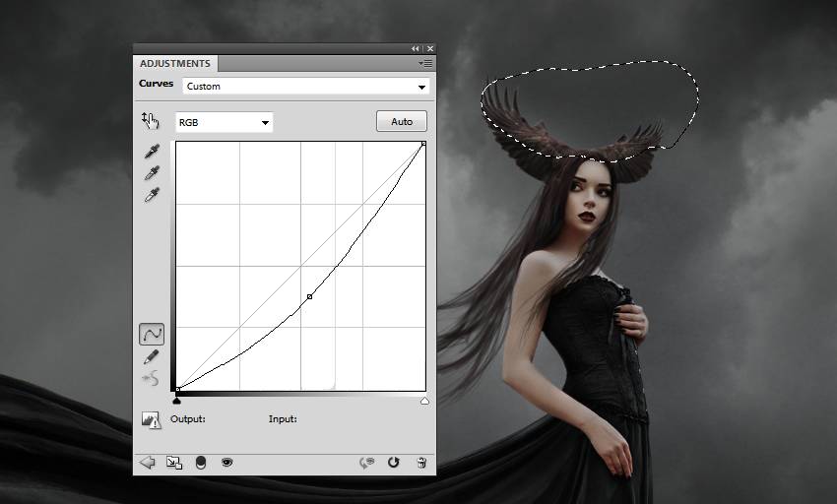Collapse the panel with double-arrow icon

(416, 48)
